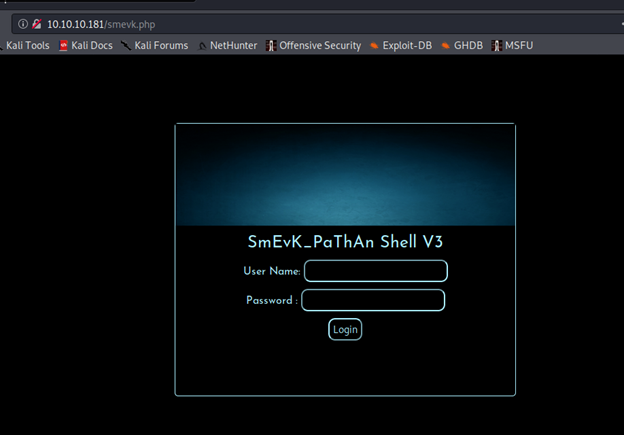Viewport: 624px width, 435px height.
Task: Open the Kali Tools bookmark
Action: pyautogui.click(x=27, y=45)
